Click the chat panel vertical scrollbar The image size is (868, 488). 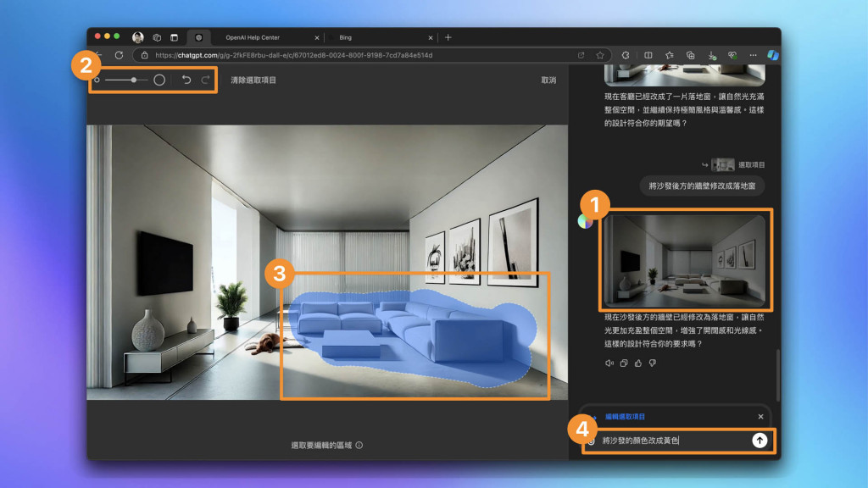pos(778,375)
